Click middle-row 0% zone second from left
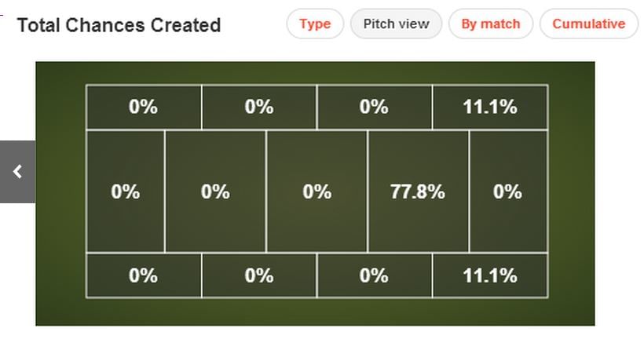644x350 pixels. pyautogui.click(x=215, y=191)
